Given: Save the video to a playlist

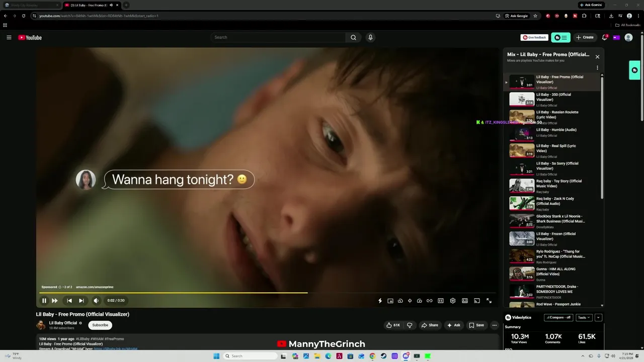Looking at the screenshot, I should pos(476,325).
